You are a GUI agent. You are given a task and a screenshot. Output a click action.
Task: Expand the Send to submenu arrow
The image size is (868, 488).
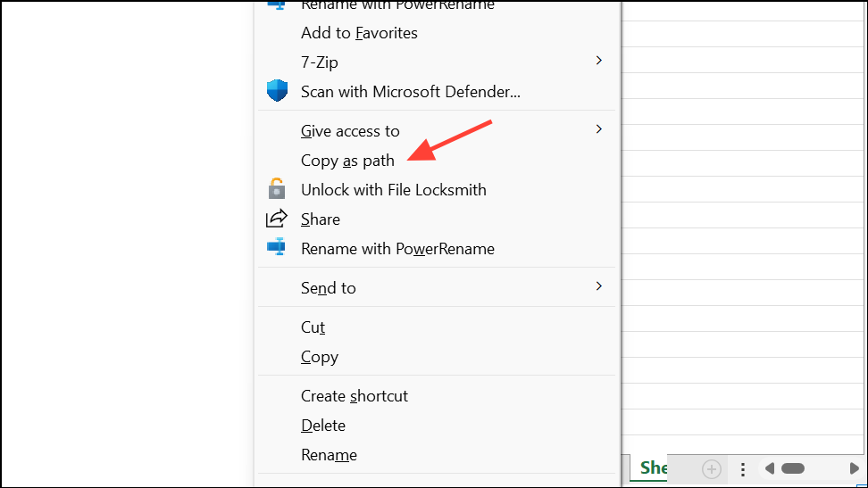coord(598,286)
